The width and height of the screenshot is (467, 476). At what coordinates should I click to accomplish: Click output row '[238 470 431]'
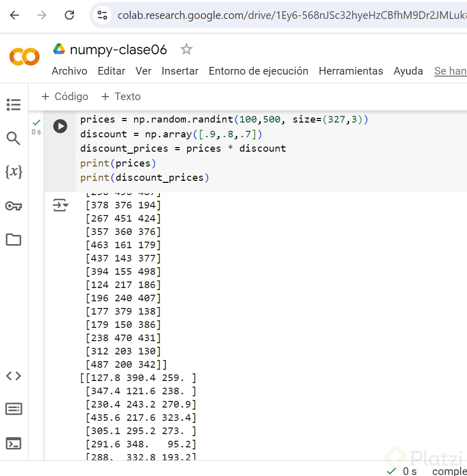point(123,338)
